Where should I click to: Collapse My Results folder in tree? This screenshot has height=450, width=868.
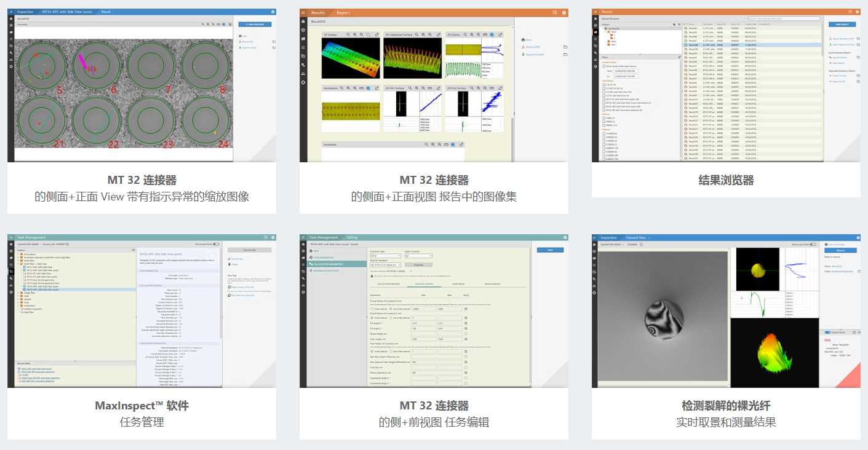(605, 28)
